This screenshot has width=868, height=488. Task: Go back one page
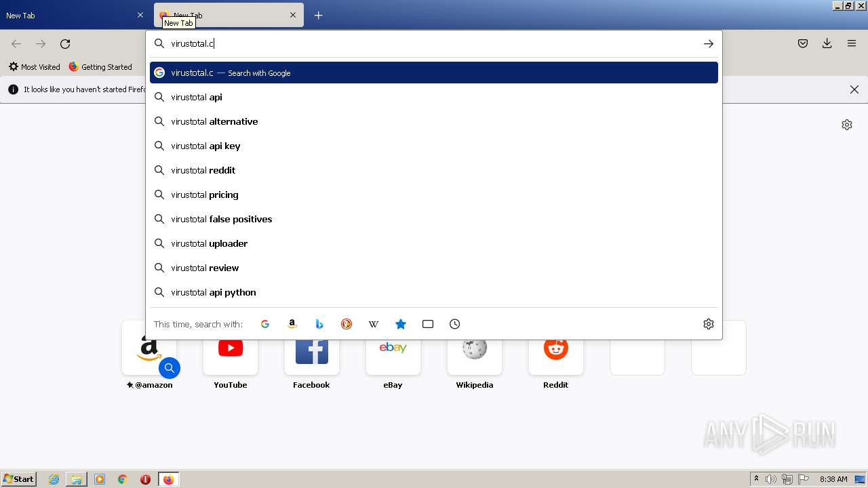click(x=16, y=43)
